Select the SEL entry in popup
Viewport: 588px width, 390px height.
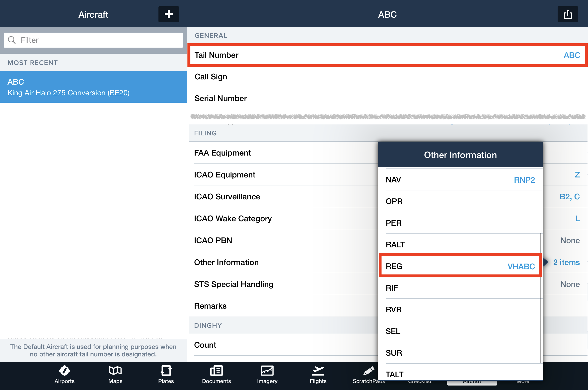[x=460, y=331]
